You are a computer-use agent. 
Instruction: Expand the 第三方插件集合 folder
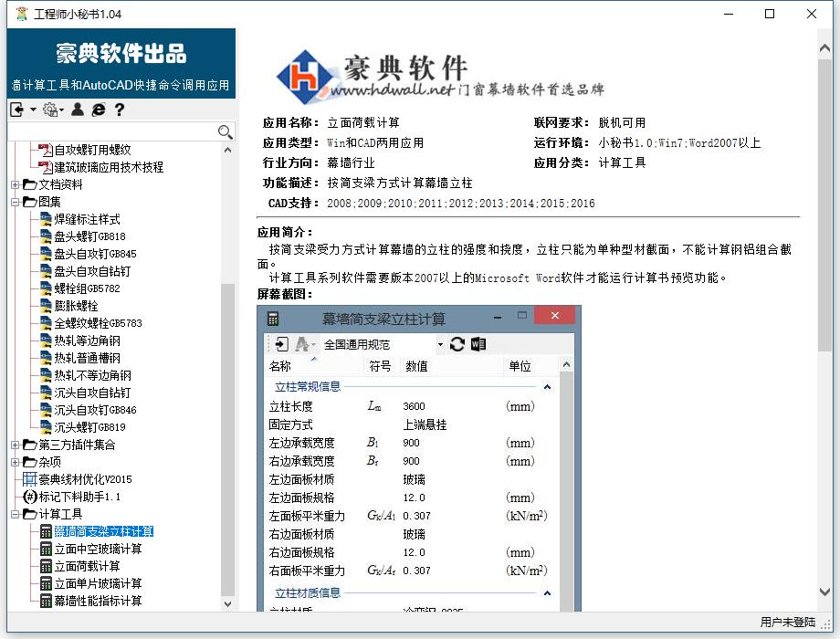15,445
